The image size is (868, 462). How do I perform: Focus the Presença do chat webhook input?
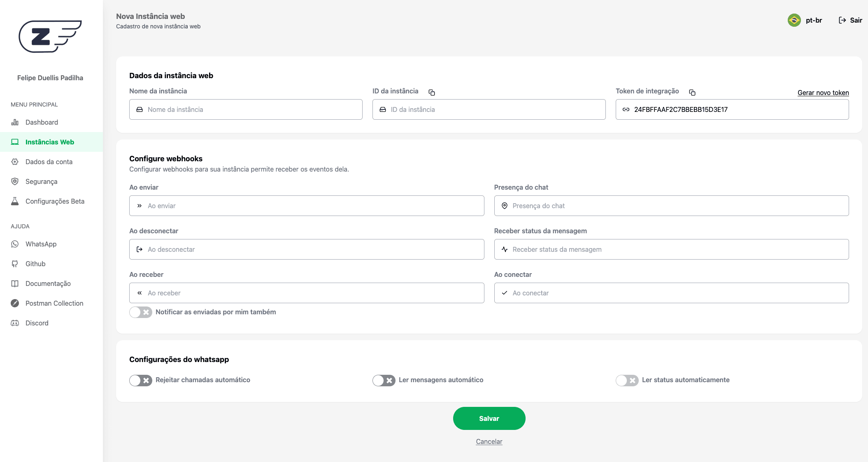(671, 206)
